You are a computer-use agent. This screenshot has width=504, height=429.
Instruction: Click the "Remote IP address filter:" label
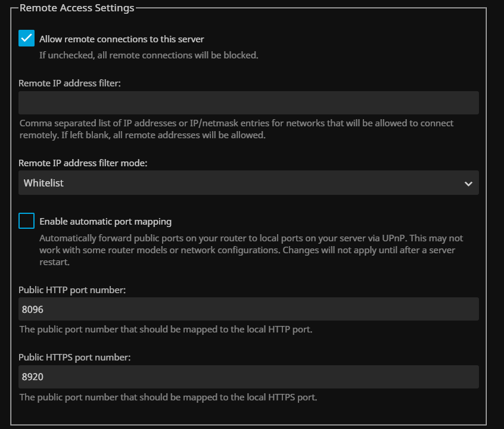tap(70, 83)
